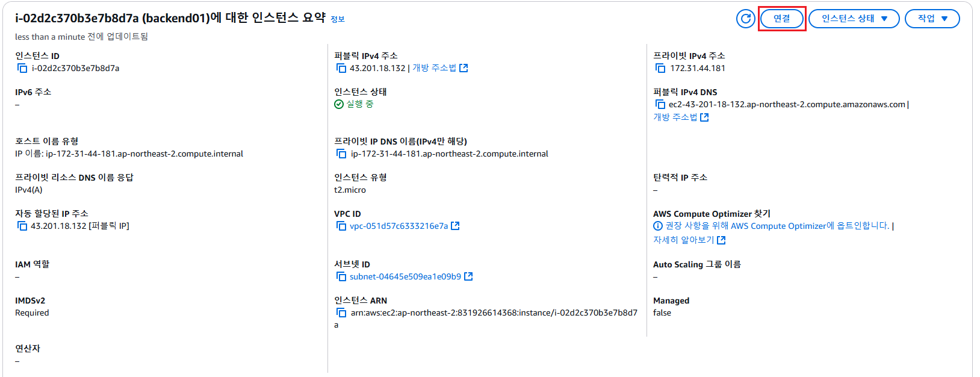Screen dimensions: 980x377
Task: Open the 정보 info link in header
Action: point(338,19)
